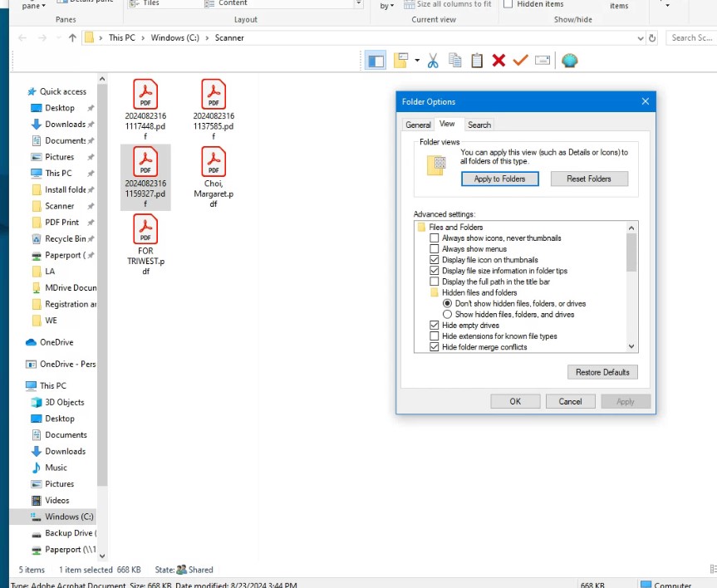Open the new folder icon dropdown arrow

[x=417, y=61]
